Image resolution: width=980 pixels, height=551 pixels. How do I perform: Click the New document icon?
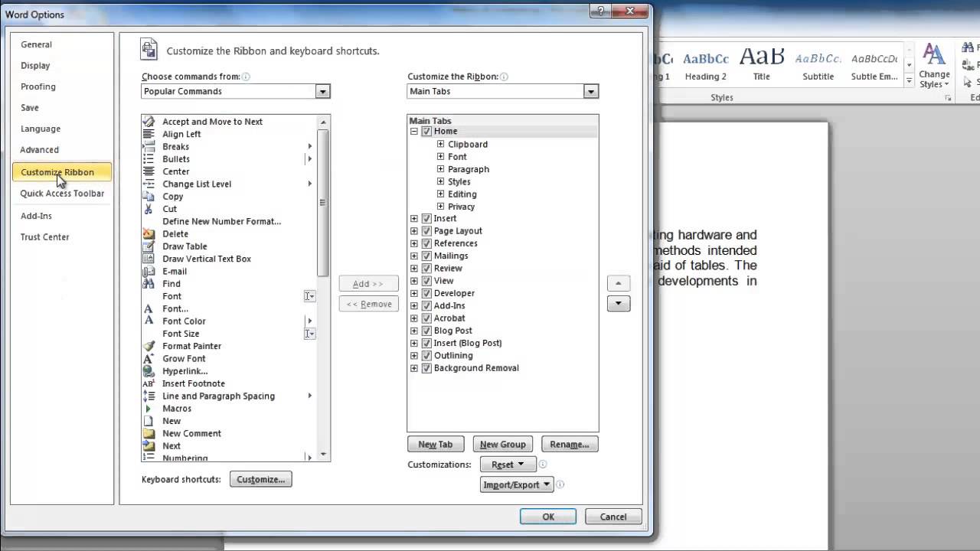click(x=149, y=421)
